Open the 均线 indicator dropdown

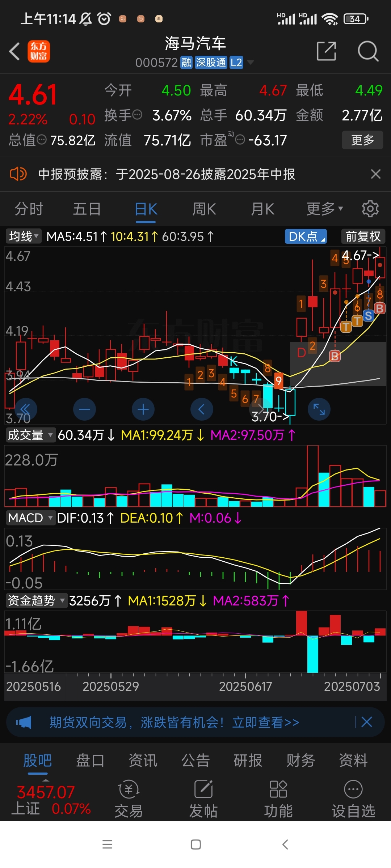24,237
